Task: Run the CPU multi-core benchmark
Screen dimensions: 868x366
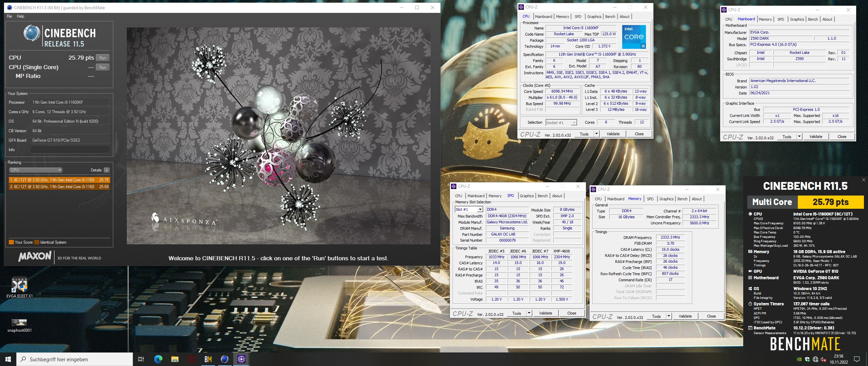Action: coord(103,58)
